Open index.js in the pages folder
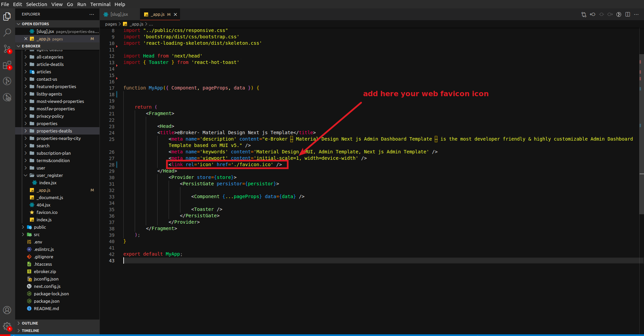The width and height of the screenshot is (644, 336). coord(57,220)
